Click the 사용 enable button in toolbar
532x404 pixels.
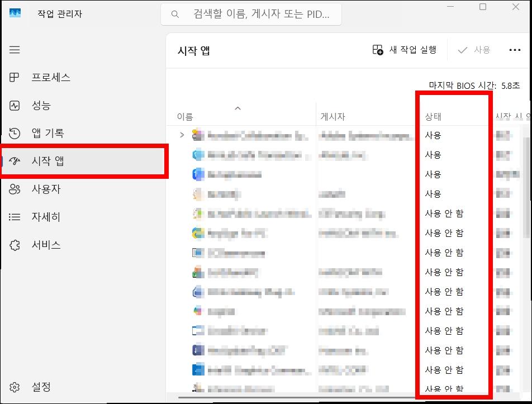tap(474, 50)
